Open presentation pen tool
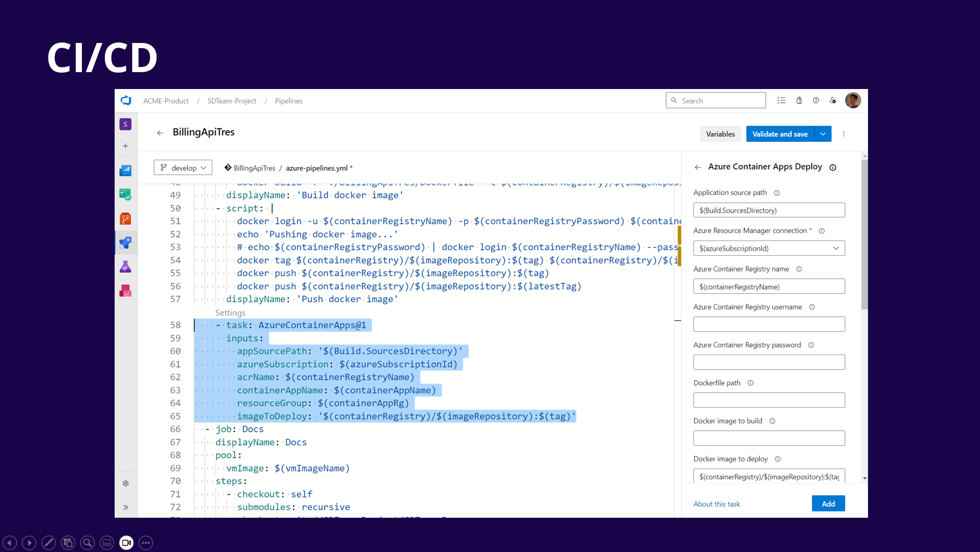The image size is (980, 552). [49, 543]
